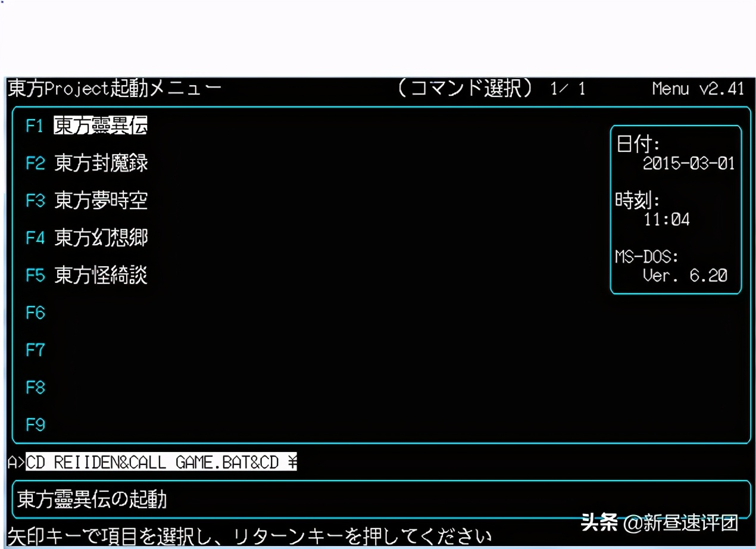Click the Menu v2.41 version label

699,88
